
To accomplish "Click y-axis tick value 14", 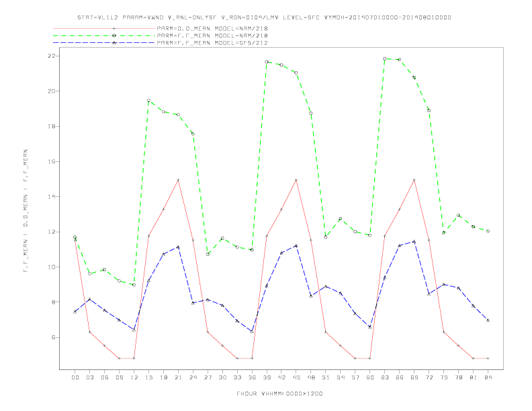I will pyautogui.click(x=51, y=197).
